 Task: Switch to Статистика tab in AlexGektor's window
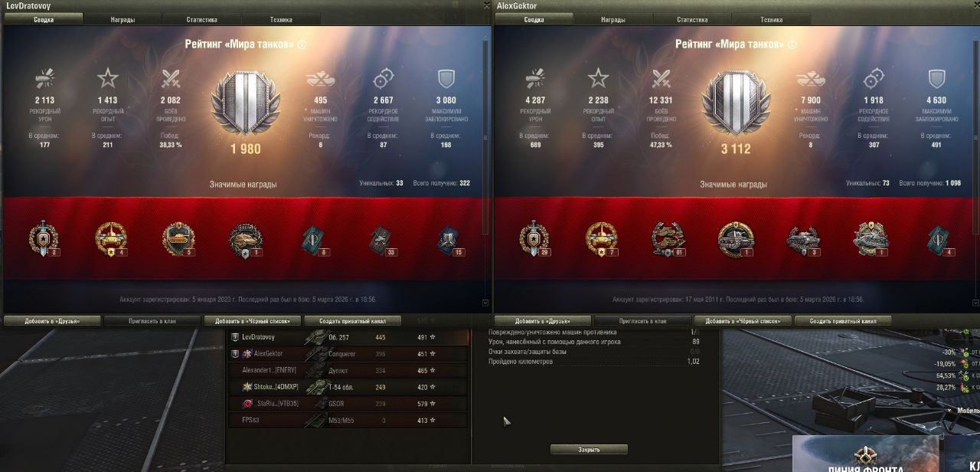pos(691,19)
